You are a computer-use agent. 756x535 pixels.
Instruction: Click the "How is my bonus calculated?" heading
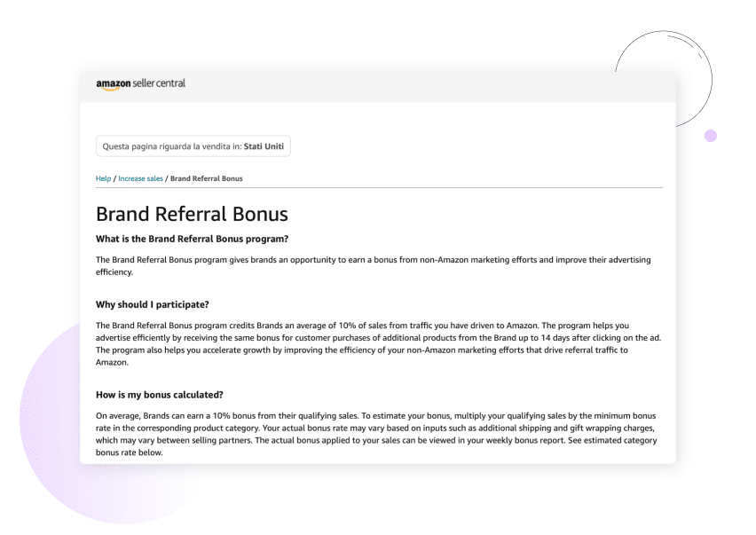point(159,394)
